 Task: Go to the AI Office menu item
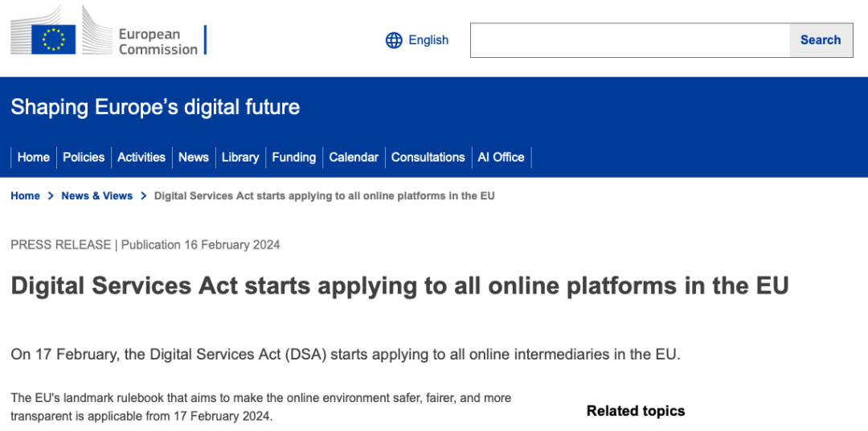point(501,158)
